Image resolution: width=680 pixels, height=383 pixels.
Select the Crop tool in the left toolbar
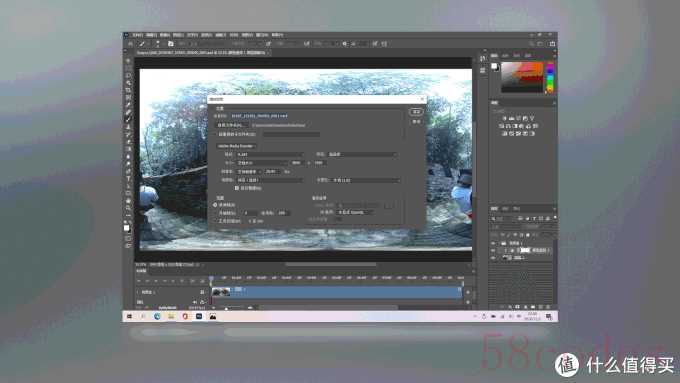coord(128,90)
